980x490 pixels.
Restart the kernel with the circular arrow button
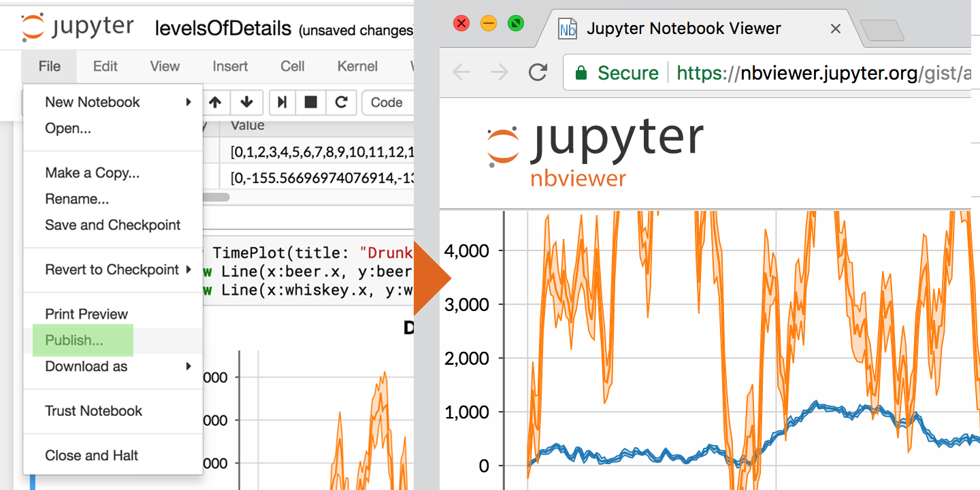(341, 103)
